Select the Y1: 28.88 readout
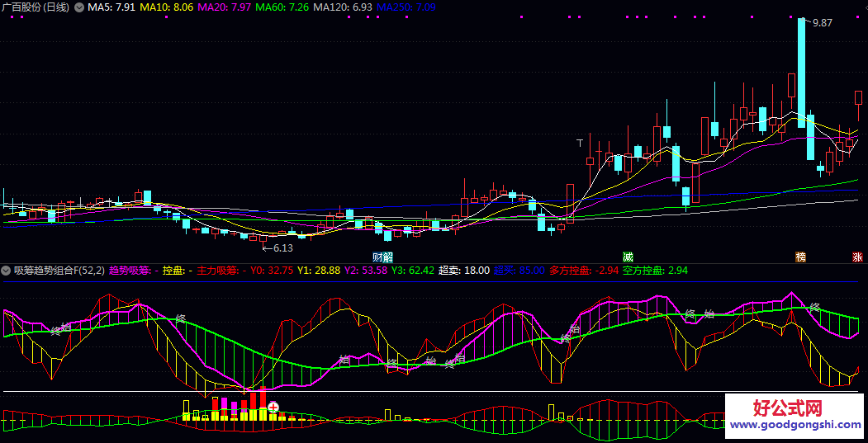868x443 pixels. pyautogui.click(x=319, y=271)
